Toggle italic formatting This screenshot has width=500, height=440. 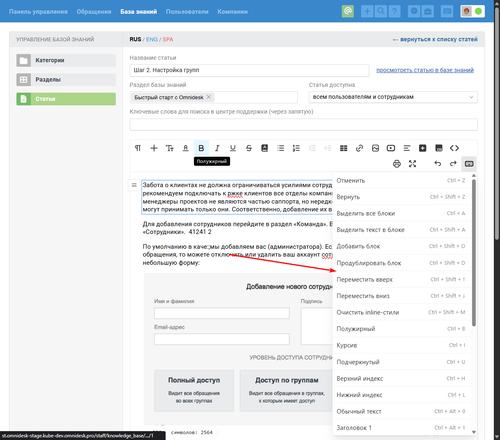(x=217, y=148)
